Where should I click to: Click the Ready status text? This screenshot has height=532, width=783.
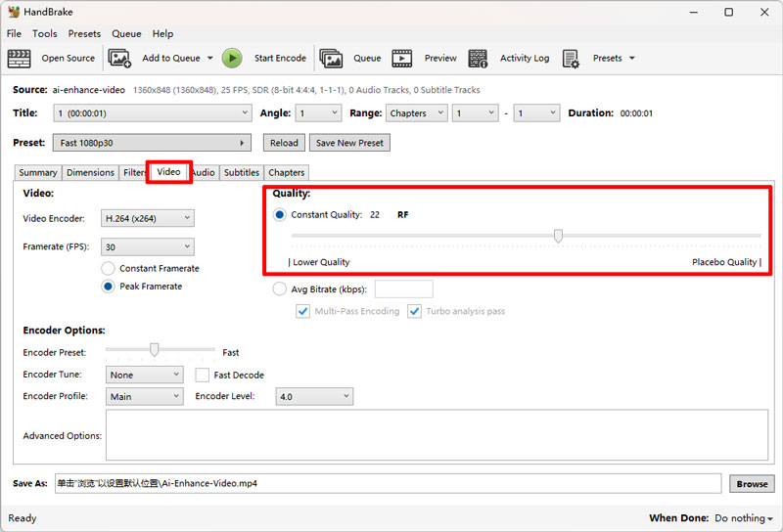point(22,518)
